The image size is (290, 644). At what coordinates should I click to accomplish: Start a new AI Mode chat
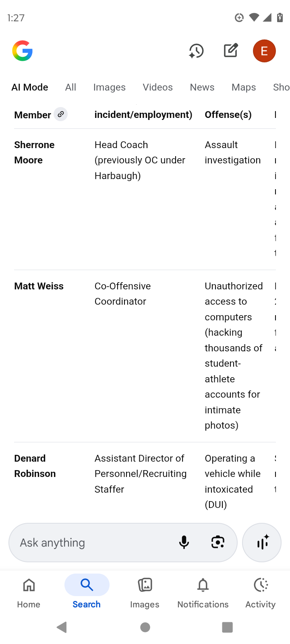click(x=231, y=51)
